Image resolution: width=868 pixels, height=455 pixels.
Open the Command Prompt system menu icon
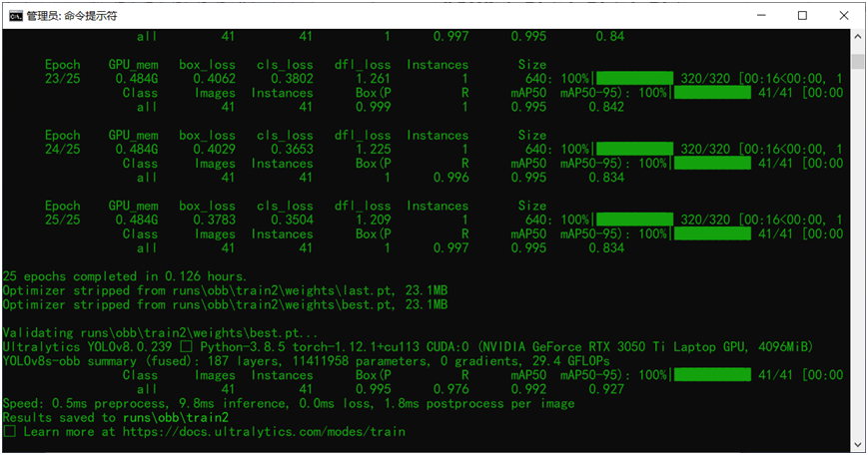tap(16, 16)
